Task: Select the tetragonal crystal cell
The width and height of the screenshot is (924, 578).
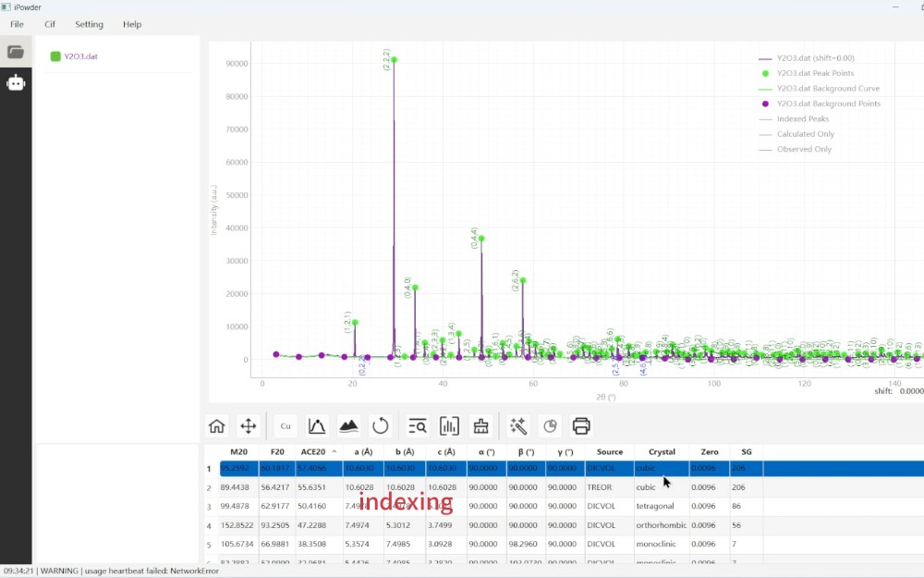Action: tap(662, 506)
